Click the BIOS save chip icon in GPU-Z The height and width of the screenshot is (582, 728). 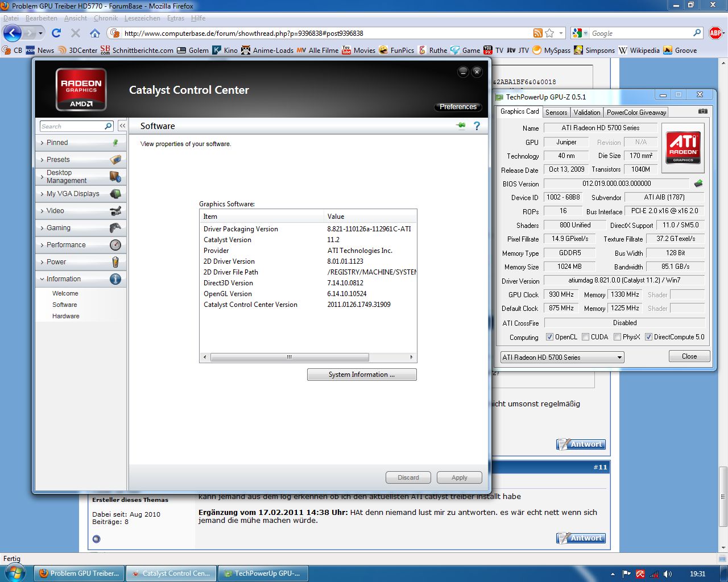[x=698, y=183]
